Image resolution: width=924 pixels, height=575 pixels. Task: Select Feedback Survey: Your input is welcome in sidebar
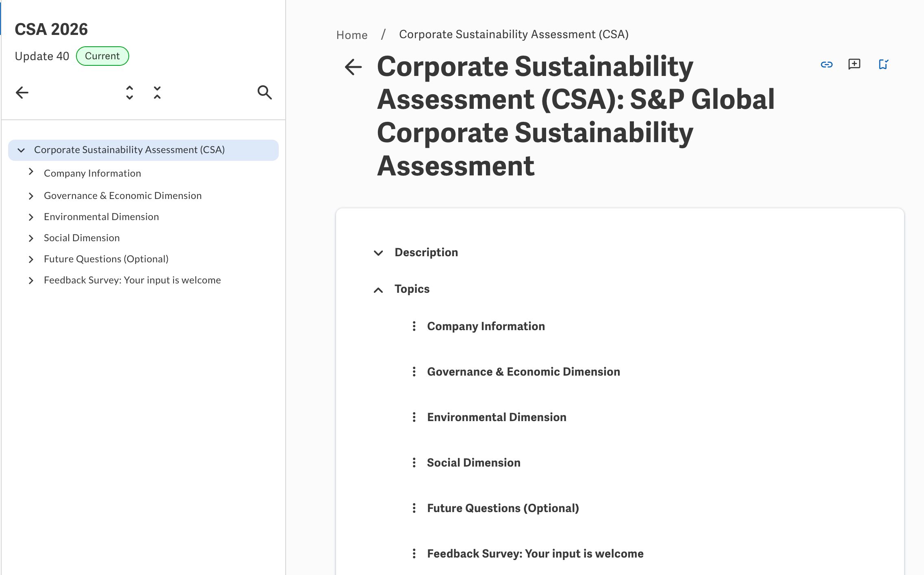coord(132,280)
